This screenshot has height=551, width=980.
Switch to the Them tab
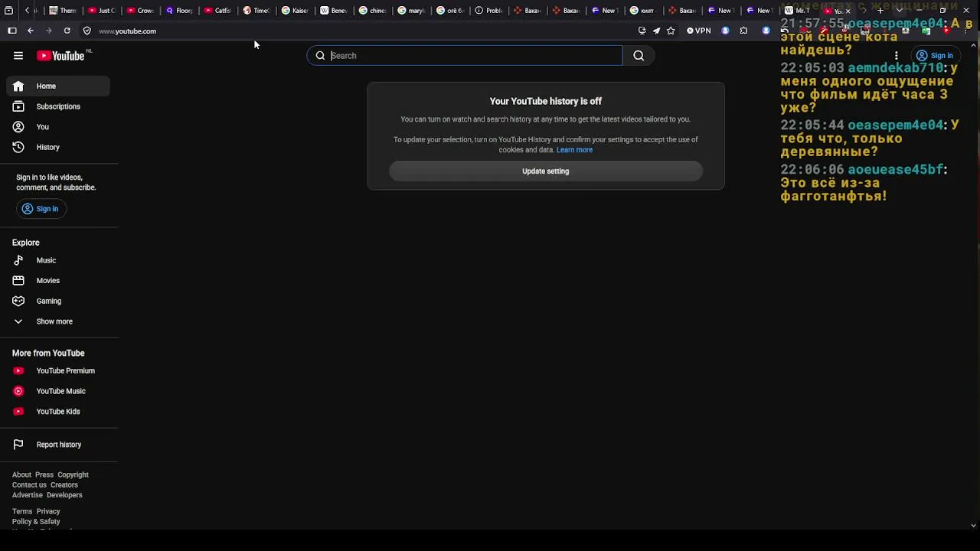point(63,11)
